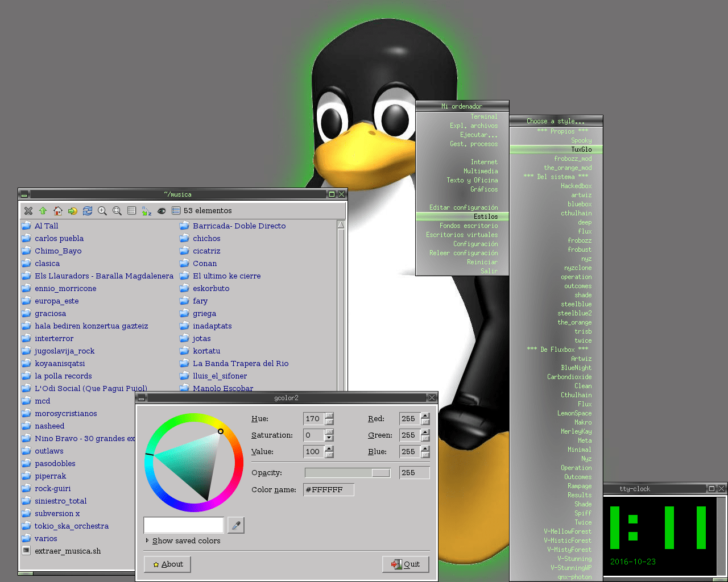Click the script icon of extraer_musica.sh
This screenshot has height=582, width=728.
click(26, 551)
